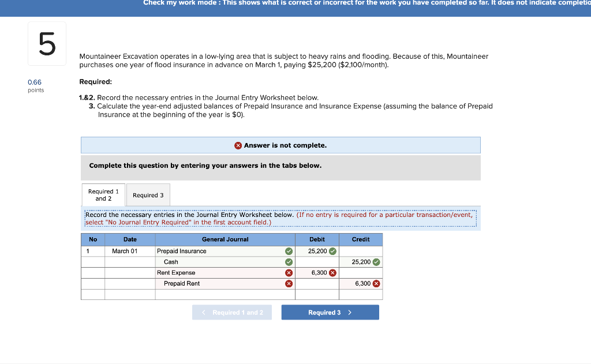Click red X in Answer is not complete banner
The width and height of the screenshot is (591, 364).
[x=238, y=145]
